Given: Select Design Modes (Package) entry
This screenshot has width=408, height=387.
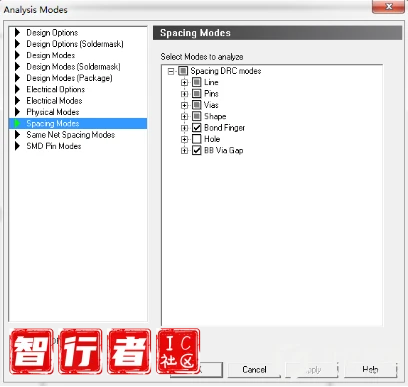Looking at the screenshot, I should 69,78.
